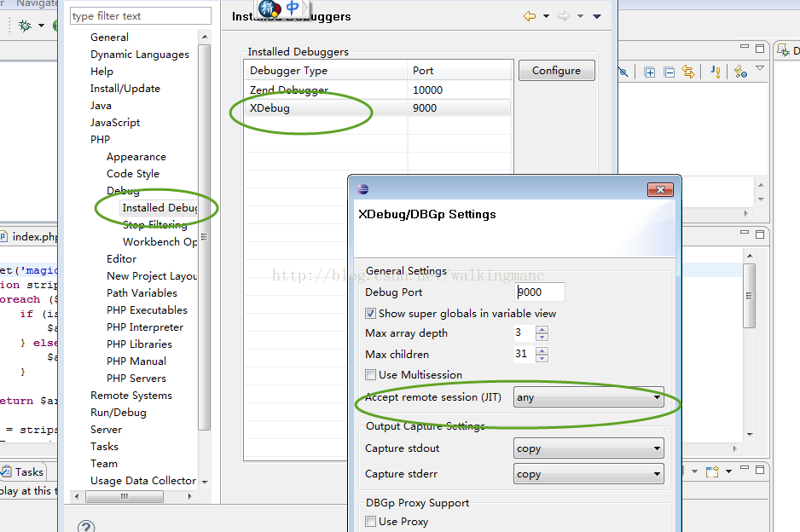Image resolution: width=800 pixels, height=532 pixels.
Task: Click the Debug Port input field
Action: [540, 292]
